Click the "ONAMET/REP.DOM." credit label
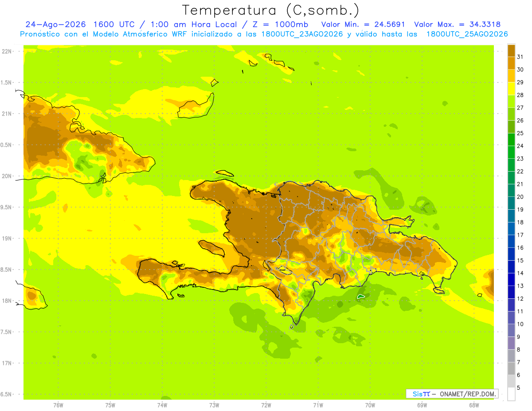 pos(468,394)
